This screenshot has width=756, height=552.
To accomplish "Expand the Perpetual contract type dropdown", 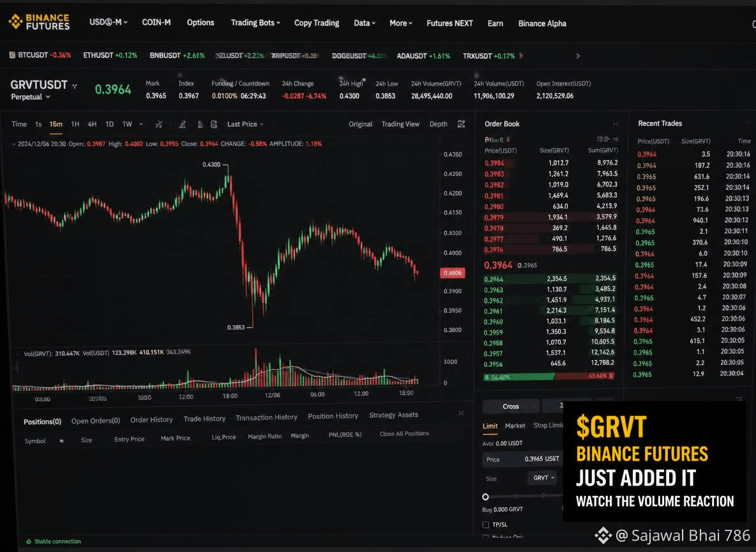I will coord(31,97).
